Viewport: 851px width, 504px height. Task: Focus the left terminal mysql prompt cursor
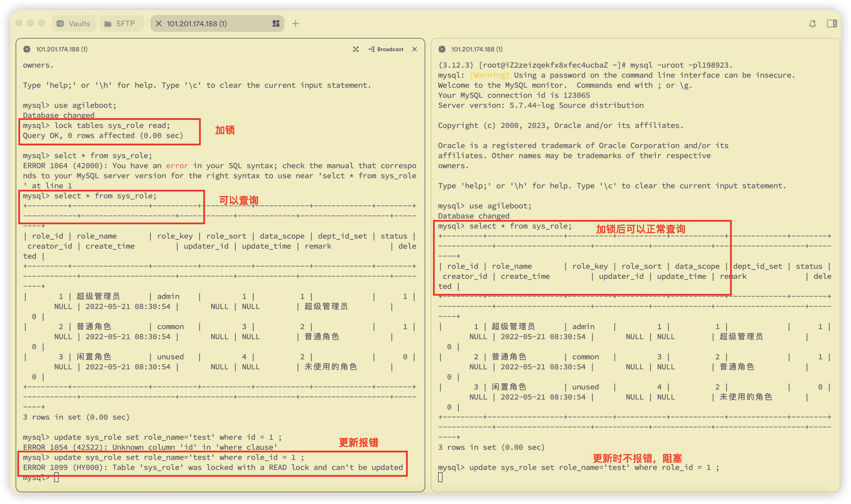tap(56, 477)
